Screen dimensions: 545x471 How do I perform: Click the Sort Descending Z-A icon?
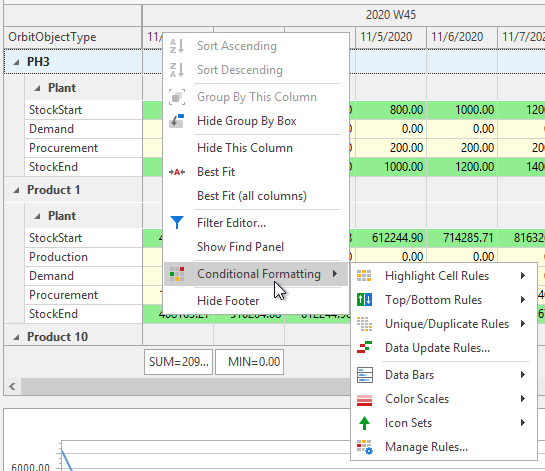click(177, 70)
